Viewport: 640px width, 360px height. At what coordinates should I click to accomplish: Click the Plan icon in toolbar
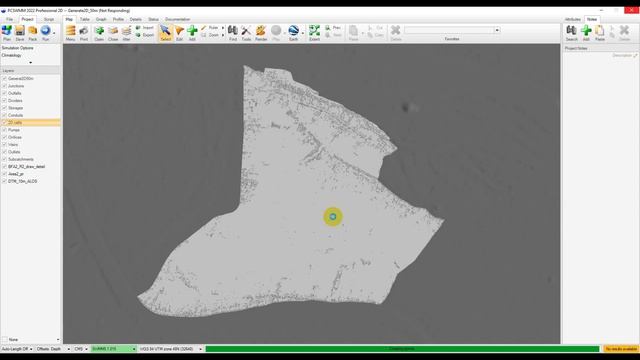[7, 32]
